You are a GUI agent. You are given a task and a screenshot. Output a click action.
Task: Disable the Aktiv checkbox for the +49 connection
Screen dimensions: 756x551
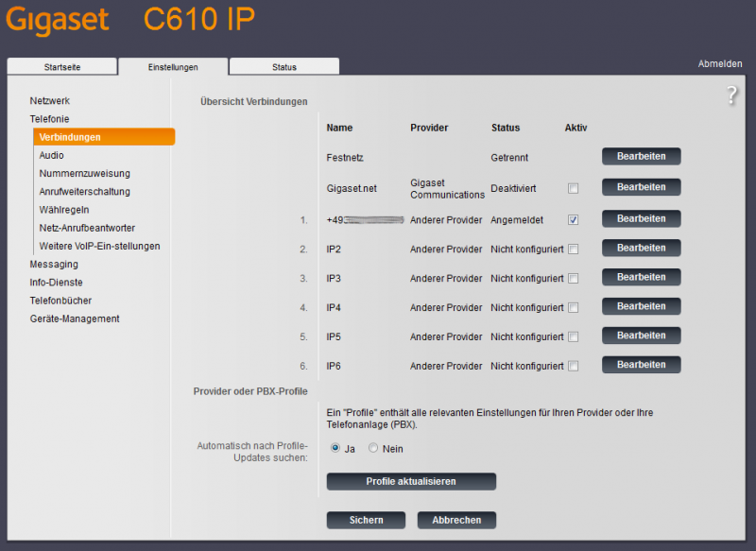coord(573,218)
